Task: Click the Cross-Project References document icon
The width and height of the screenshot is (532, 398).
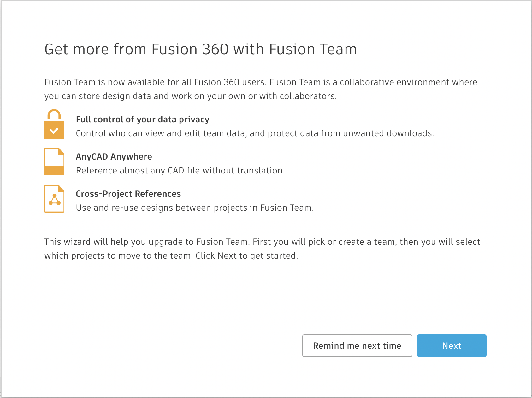Action: click(54, 199)
